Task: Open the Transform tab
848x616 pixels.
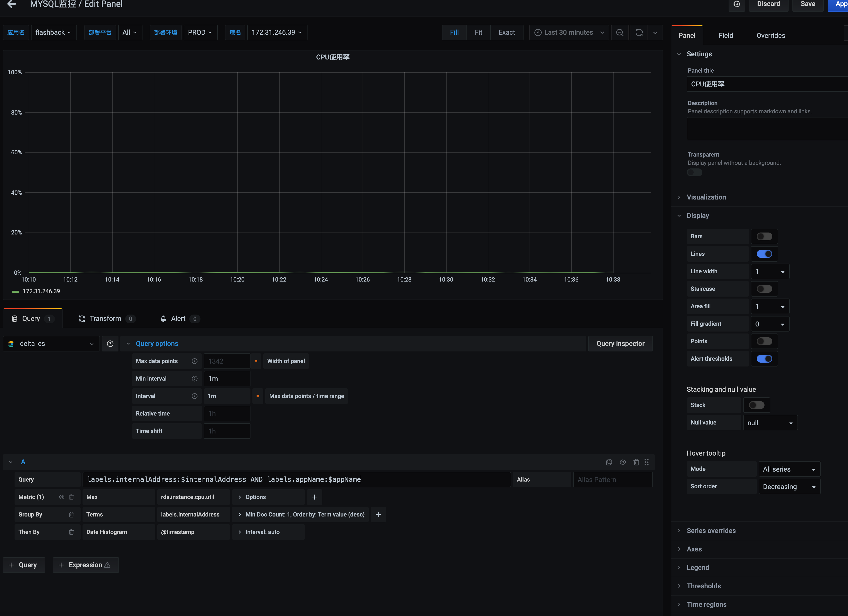Action: click(x=107, y=319)
